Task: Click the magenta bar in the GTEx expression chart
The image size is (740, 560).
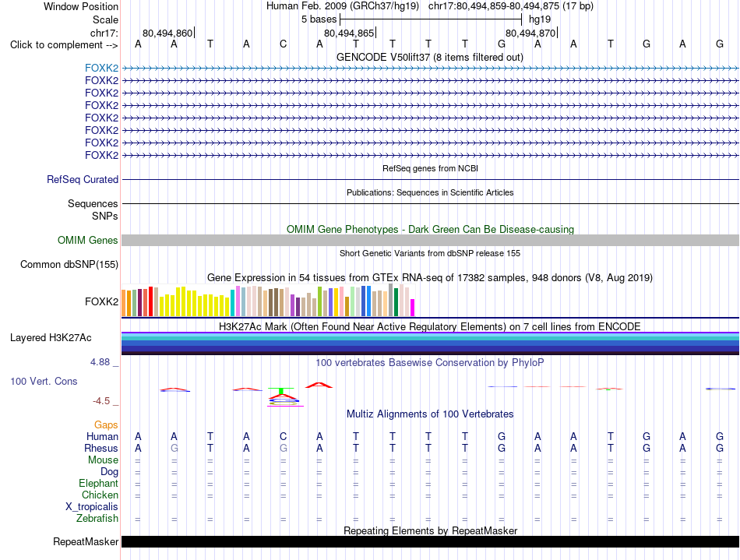Action: pos(412,308)
